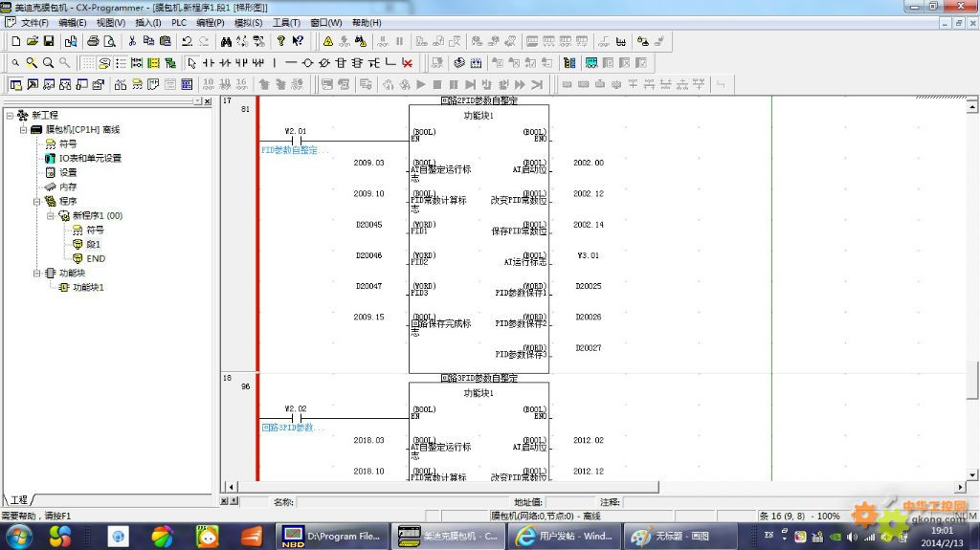The image size is (980, 550).
Task: Insert new contact OR
Action: (241, 63)
